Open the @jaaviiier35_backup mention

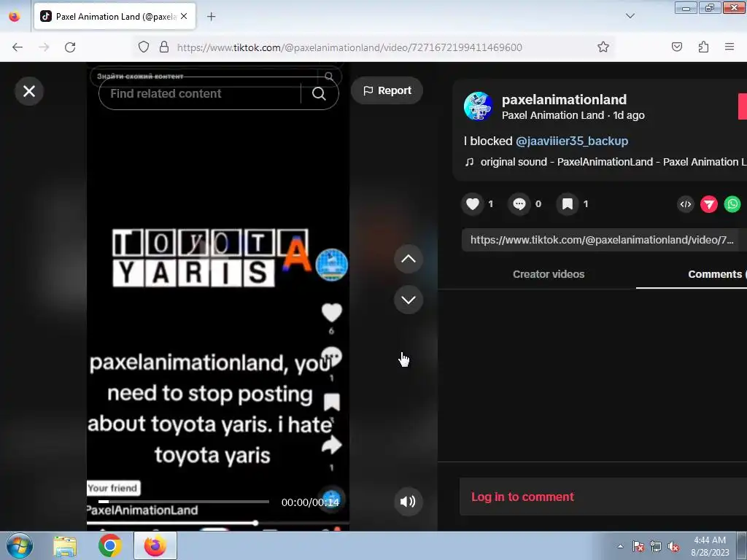pyautogui.click(x=572, y=141)
